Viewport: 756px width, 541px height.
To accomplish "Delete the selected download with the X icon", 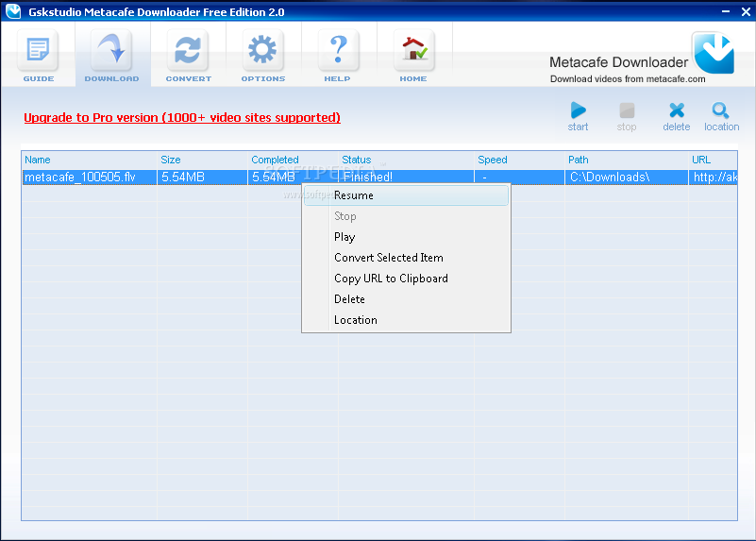I will coord(677,116).
